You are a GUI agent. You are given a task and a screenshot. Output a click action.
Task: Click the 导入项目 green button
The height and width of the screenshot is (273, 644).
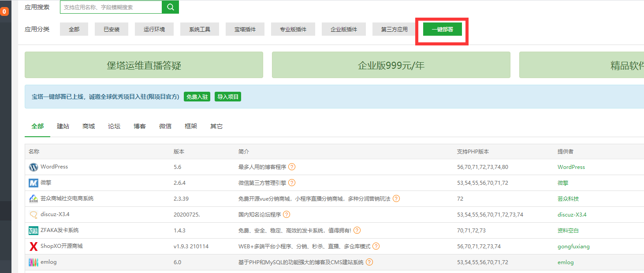[x=228, y=97]
